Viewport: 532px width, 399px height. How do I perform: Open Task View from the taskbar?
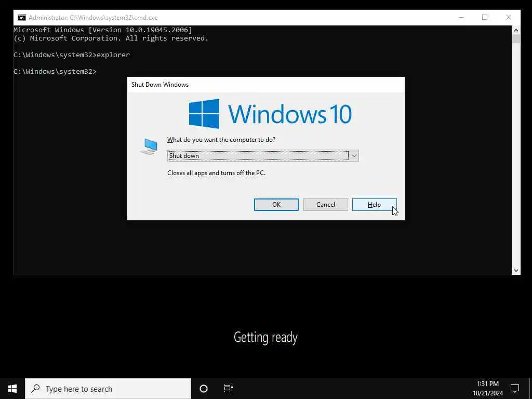[x=229, y=389]
